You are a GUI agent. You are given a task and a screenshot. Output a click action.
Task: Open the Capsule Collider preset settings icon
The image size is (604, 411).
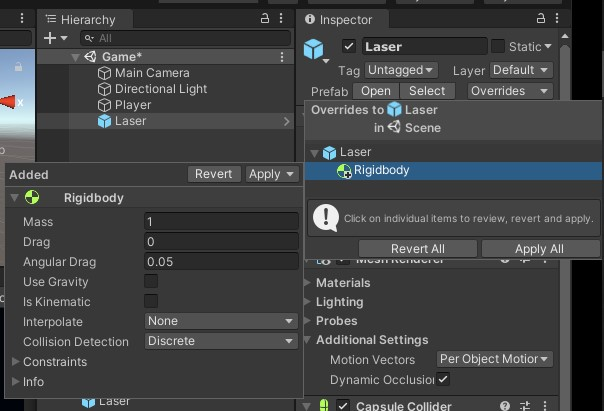[525, 406]
